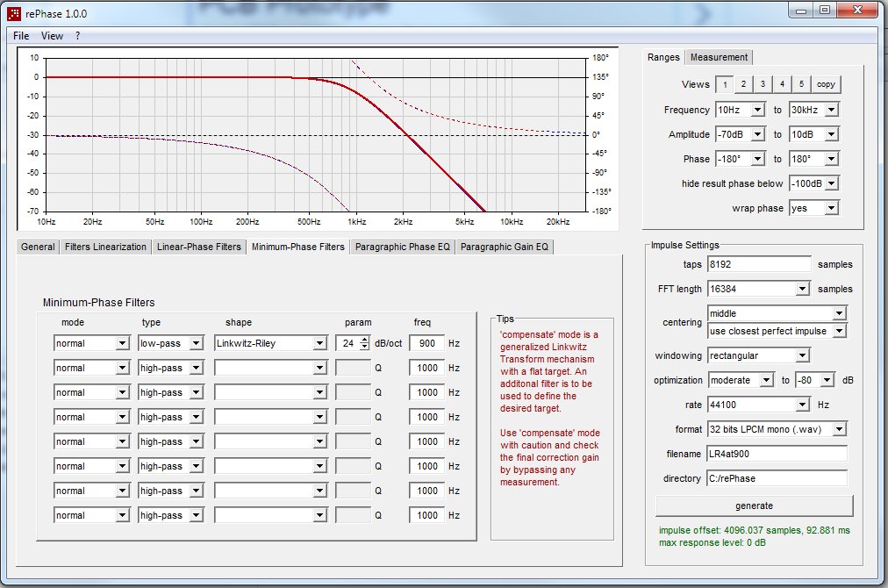Select view 2 button
The width and height of the screenshot is (888, 588).
743,84
